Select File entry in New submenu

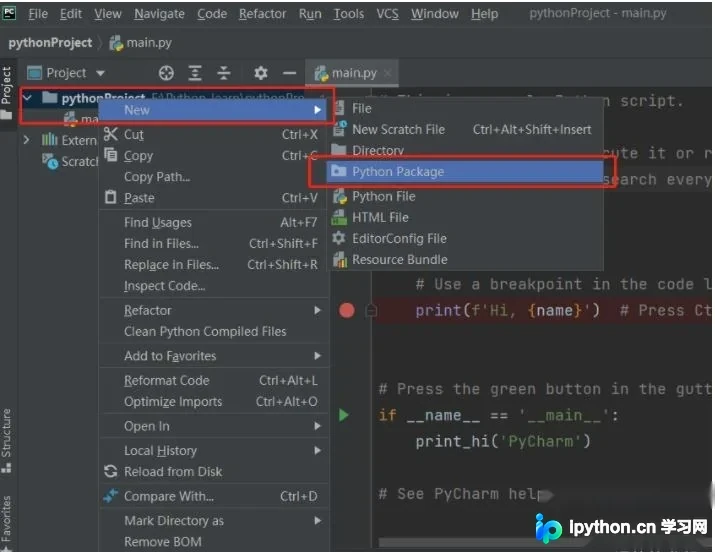point(465,108)
